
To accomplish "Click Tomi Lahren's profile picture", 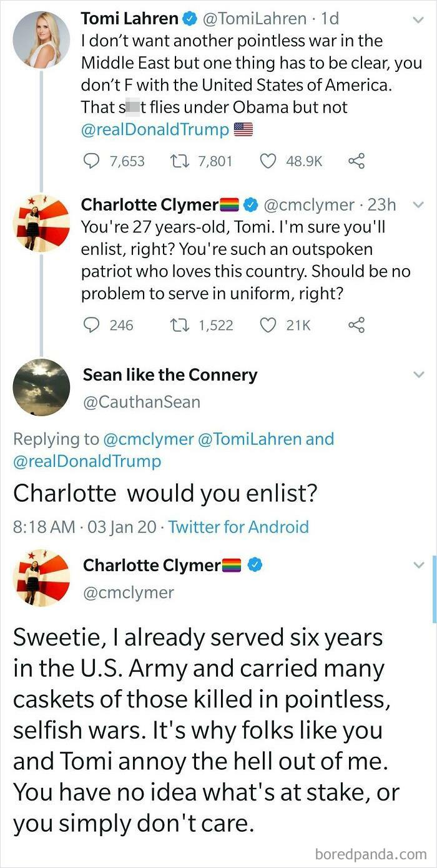I will (x=41, y=39).
